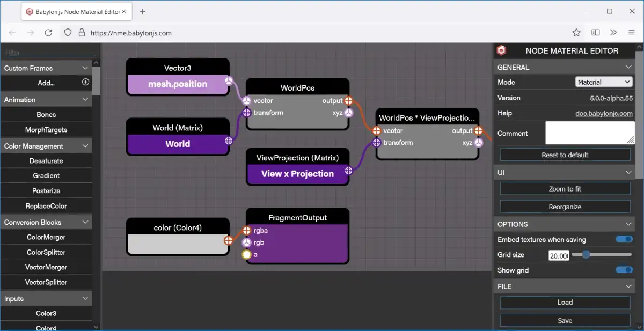The image size is (644, 331).
Task: Collapse the Conversion Blocks section
Action: [85, 222]
